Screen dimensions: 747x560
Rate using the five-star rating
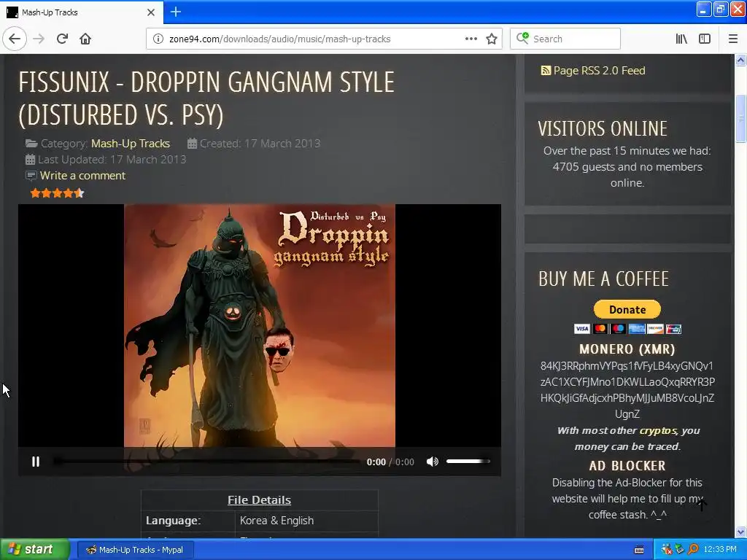point(57,192)
